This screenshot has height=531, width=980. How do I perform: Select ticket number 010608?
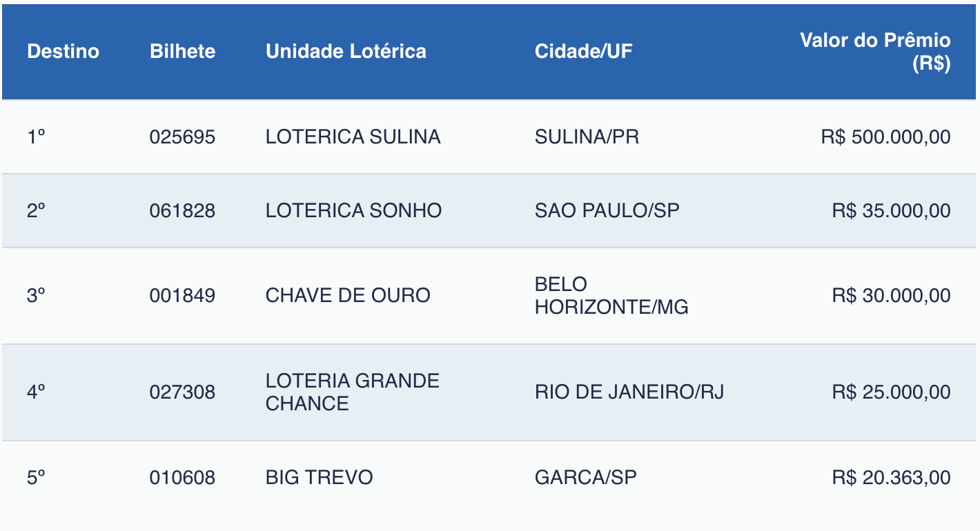[x=182, y=477]
